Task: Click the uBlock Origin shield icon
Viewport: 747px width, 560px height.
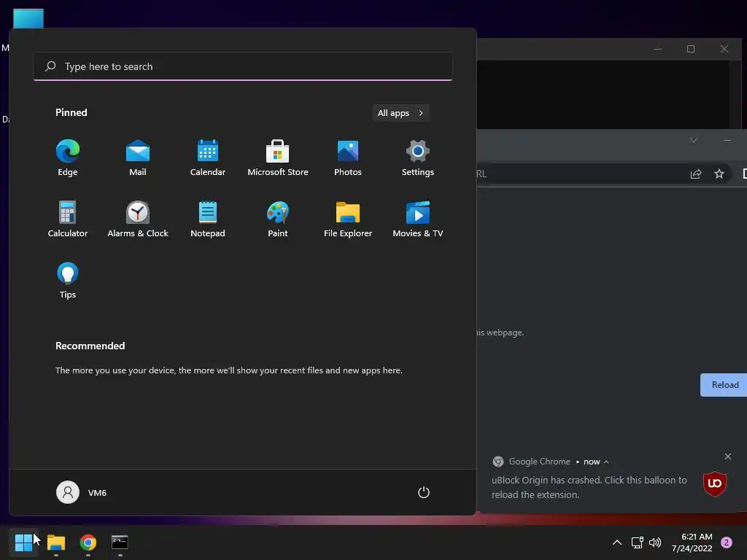Action: click(715, 483)
